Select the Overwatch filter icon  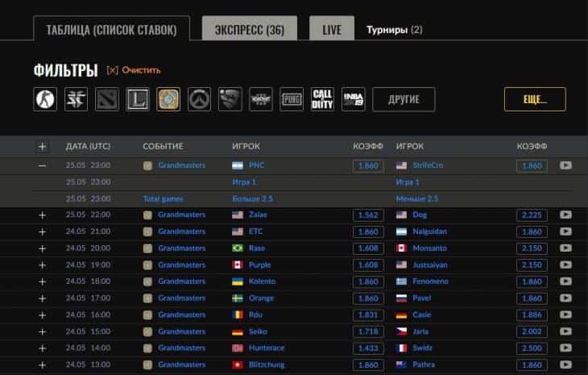199,99
